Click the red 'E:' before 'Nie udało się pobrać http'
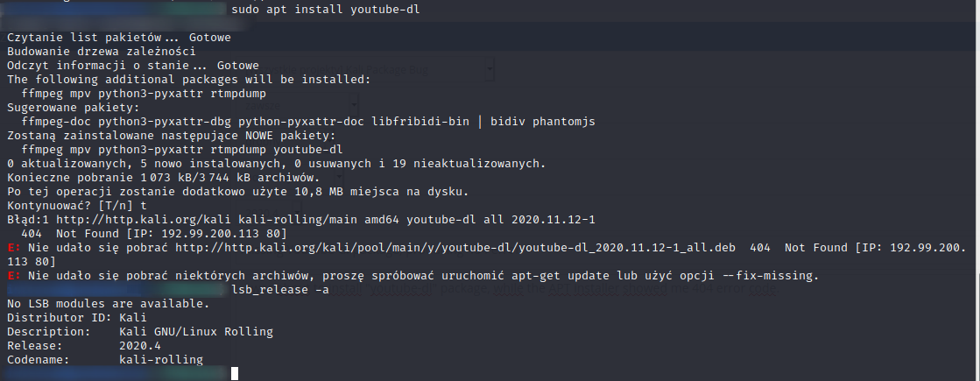The width and height of the screenshot is (980, 381). (13, 248)
